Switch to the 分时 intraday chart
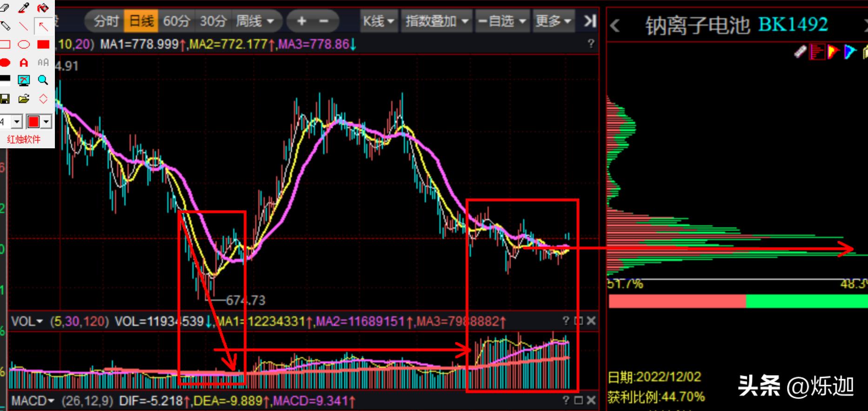Screen dimensions: 868x411 pos(106,21)
